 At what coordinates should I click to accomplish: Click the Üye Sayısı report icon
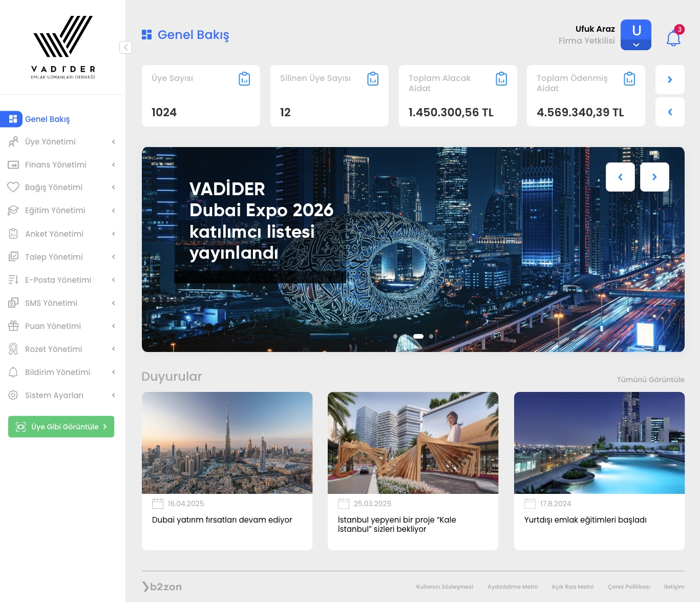pyautogui.click(x=244, y=79)
